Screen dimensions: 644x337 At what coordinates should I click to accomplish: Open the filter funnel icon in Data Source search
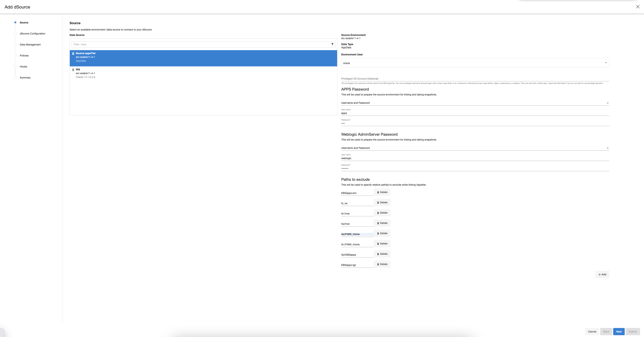[332, 44]
